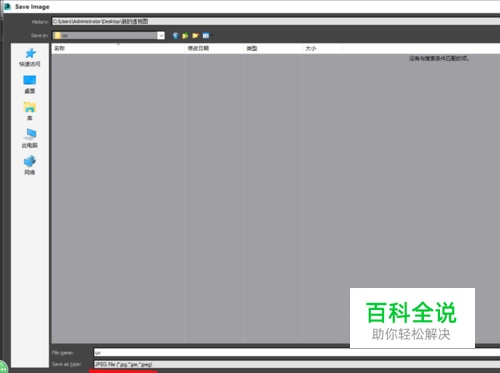Expand the Save in folder dropdown
Image resolution: width=500 pixels, height=373 pixels.
[161, 35]
